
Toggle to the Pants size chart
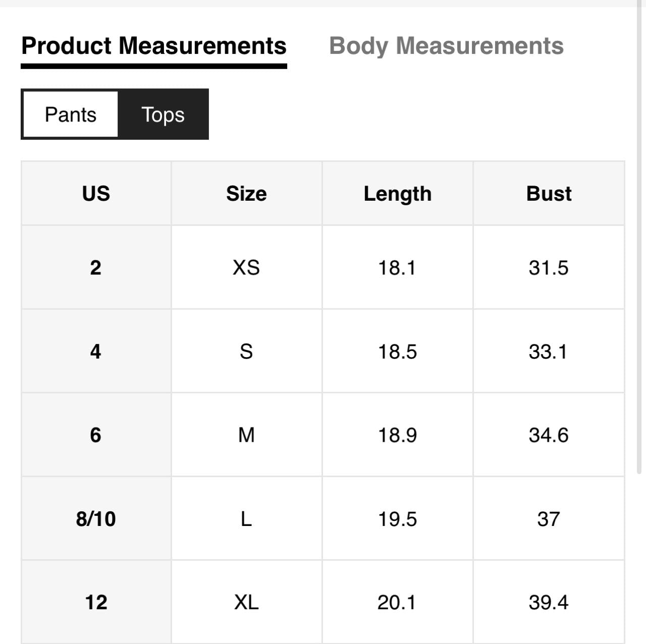(x=71, y=114)
